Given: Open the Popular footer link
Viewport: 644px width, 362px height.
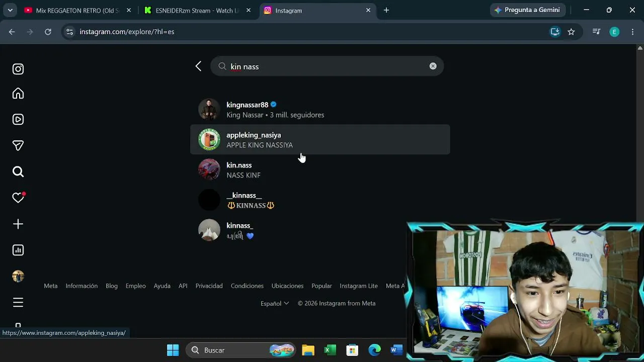Looking at the screenshot, I should pyautogui.click(x=321, y=286).
